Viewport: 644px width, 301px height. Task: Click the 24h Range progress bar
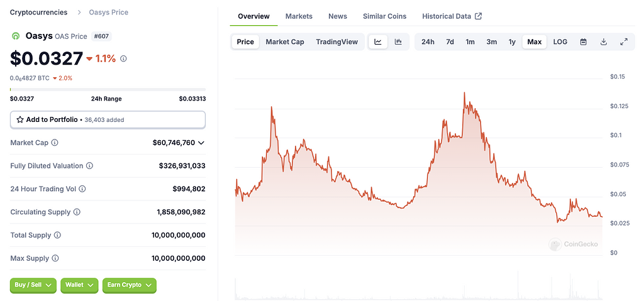point(108,89)
